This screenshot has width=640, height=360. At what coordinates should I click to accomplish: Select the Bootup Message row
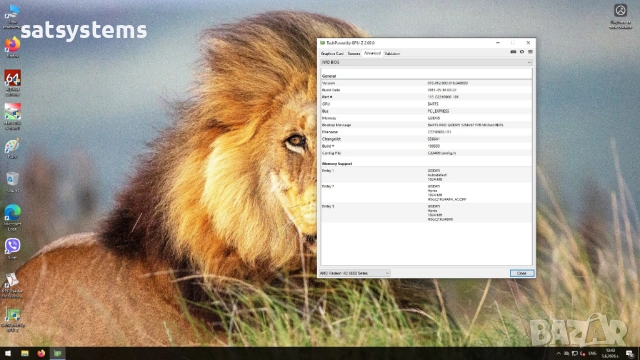coord(426,125)
